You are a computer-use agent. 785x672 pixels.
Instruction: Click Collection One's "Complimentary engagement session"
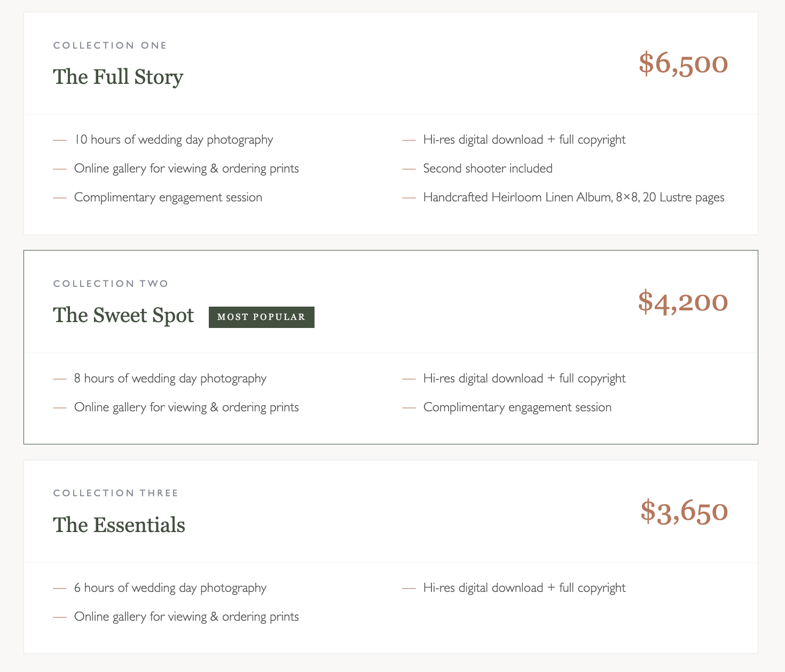[x=168, y=198]
